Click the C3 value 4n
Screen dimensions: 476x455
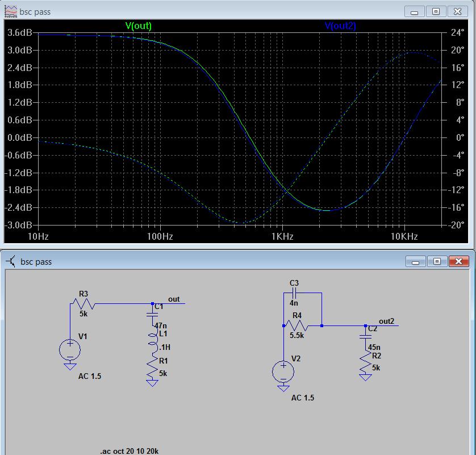[294, 303]
